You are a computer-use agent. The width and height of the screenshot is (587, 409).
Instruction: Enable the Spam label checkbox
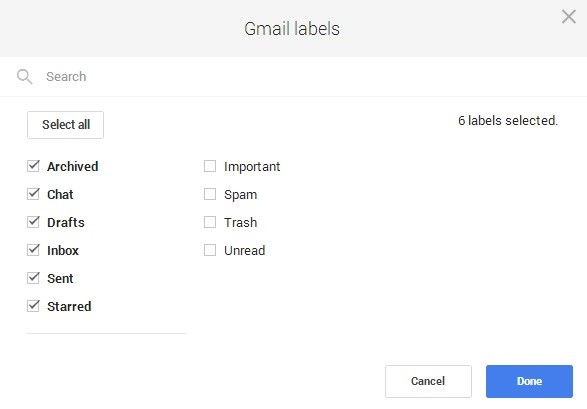[x=210, y=194]
